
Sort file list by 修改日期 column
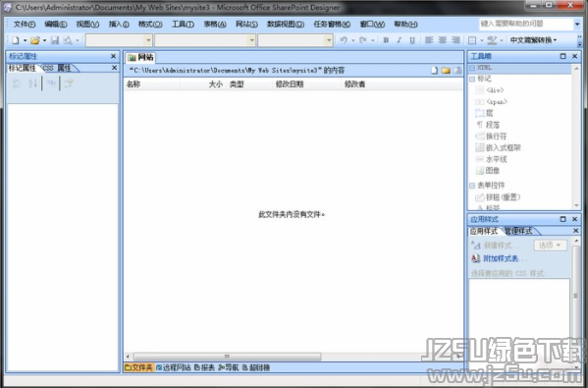pos(306,84)
